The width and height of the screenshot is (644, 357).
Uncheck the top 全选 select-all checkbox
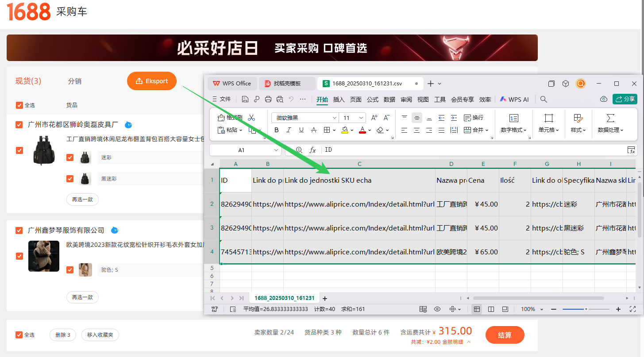click(19, 105)
